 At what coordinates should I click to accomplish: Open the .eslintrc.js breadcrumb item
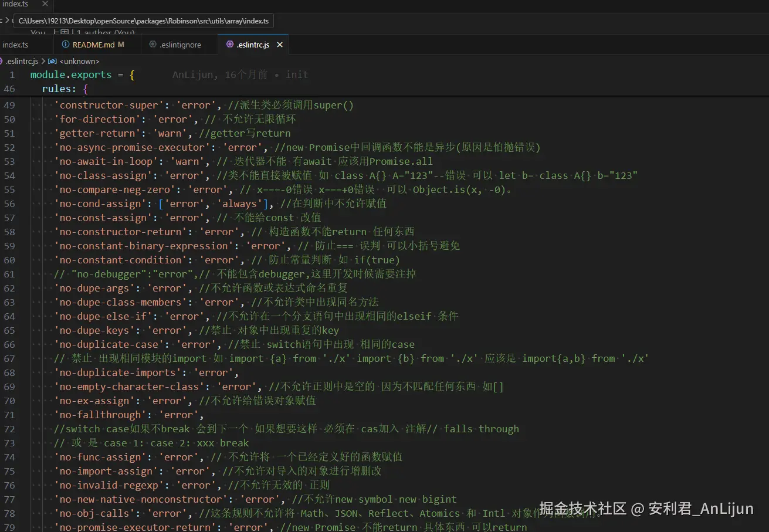point(21,61)
